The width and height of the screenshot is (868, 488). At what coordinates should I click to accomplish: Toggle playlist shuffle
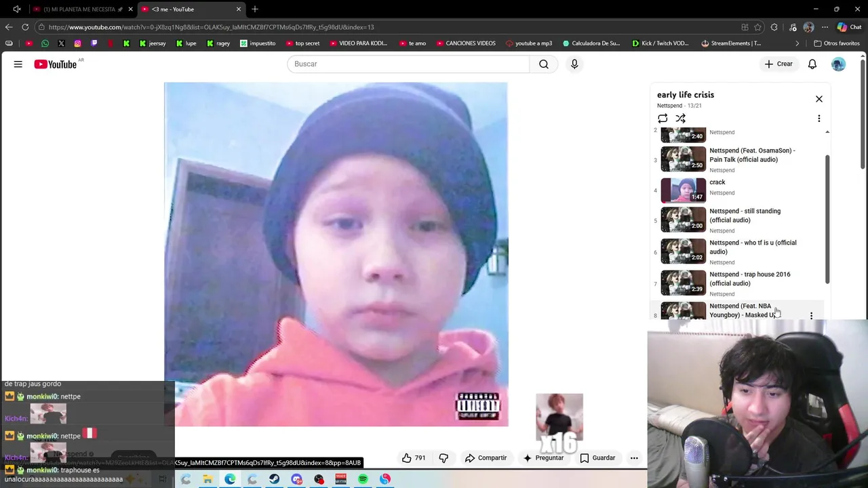coord(681,119)
